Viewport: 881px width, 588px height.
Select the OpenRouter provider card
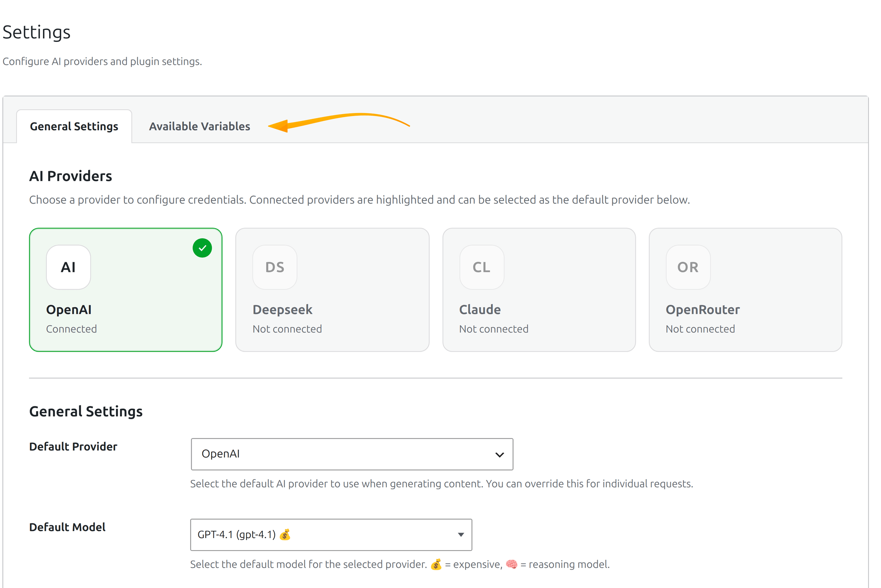pyautogui.click(x=746, y=290)
